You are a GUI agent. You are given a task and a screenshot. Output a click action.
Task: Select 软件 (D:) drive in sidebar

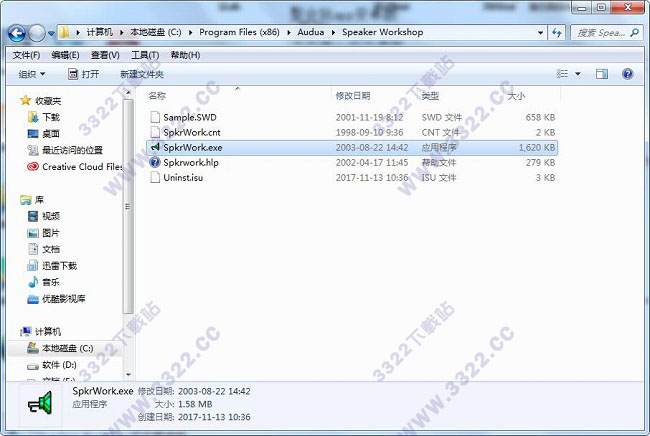[x=59, y=365]
